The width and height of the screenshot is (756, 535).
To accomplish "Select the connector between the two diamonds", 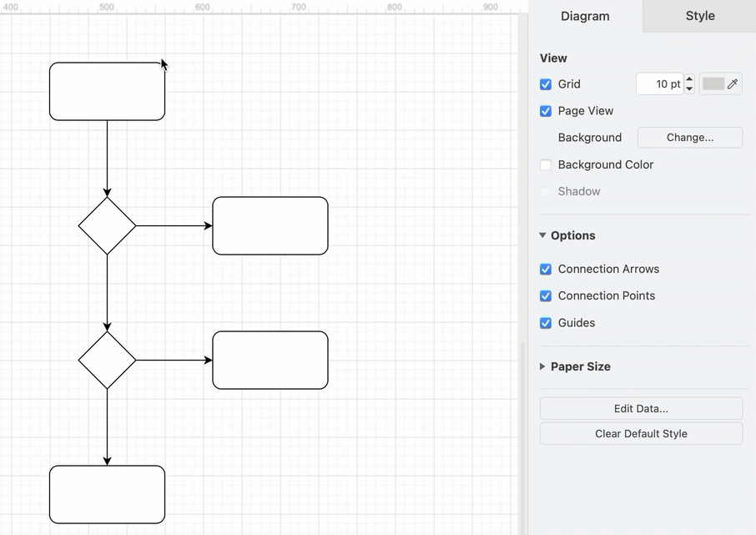I will click(x=107, y=293).
